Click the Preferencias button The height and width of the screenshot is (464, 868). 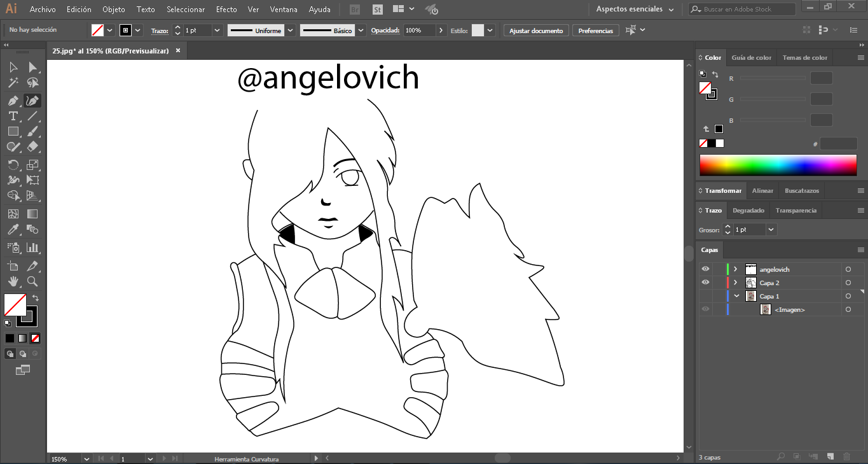(596, 31)
